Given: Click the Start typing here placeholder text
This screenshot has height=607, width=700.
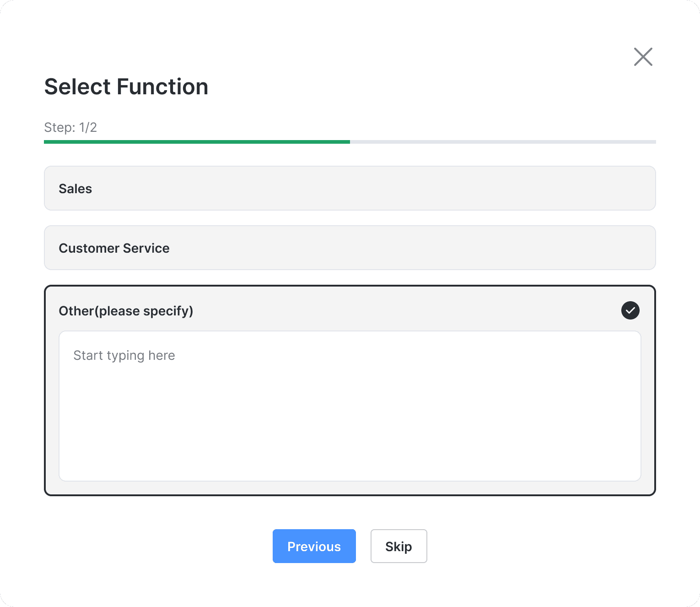Looking at the screenshot, I should point(124,355).
